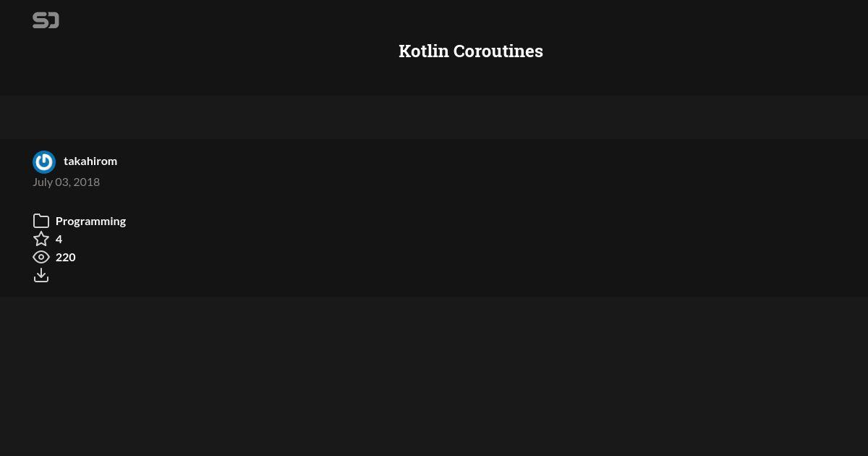This screenshot has height=456, width=868.
Task: Click the view count 220
Action: pos(65,257)
